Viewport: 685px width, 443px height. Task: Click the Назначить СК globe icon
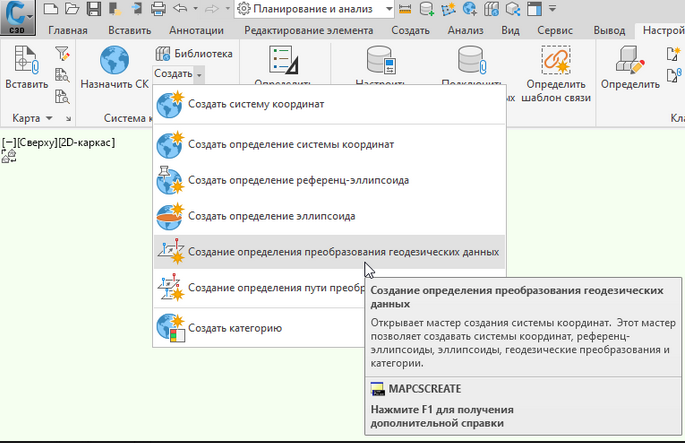(115, 60)
